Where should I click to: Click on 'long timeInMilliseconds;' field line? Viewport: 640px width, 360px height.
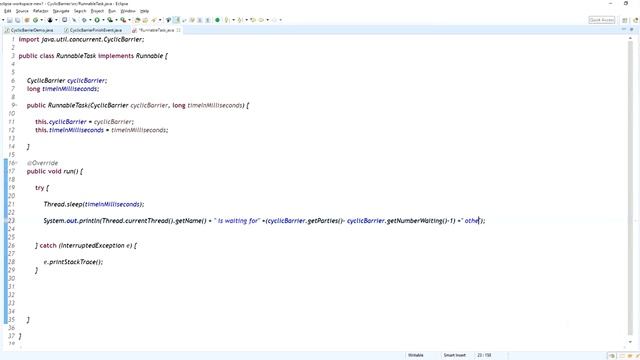pos(63,89)
